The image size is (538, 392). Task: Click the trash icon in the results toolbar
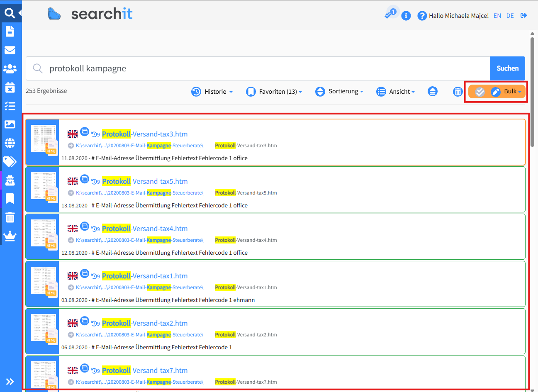click(458, 92)
